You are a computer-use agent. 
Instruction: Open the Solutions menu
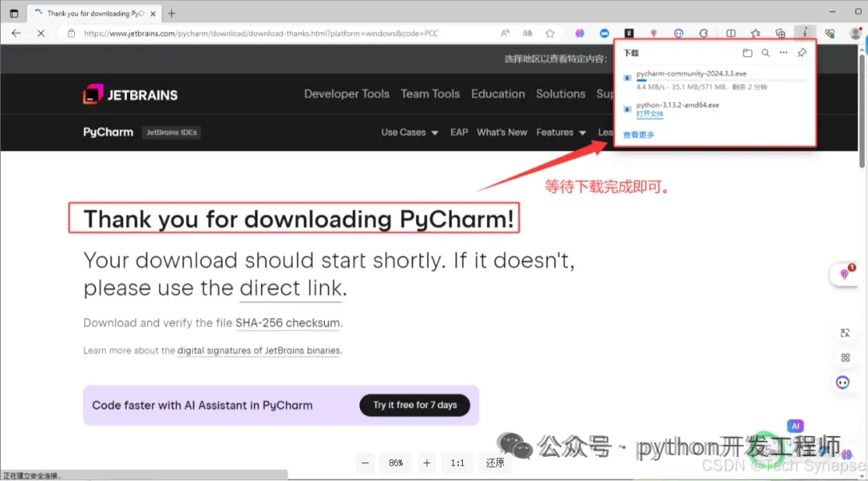(560, 94)
